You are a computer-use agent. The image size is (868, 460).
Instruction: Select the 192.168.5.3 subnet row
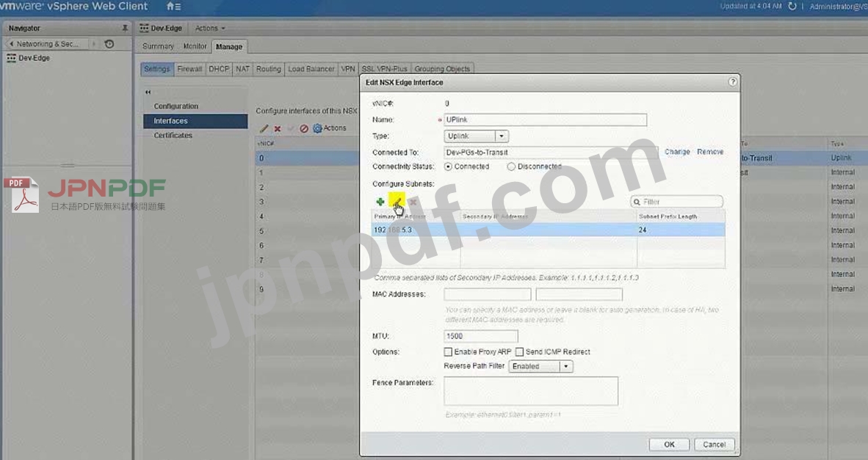(548, 230)
